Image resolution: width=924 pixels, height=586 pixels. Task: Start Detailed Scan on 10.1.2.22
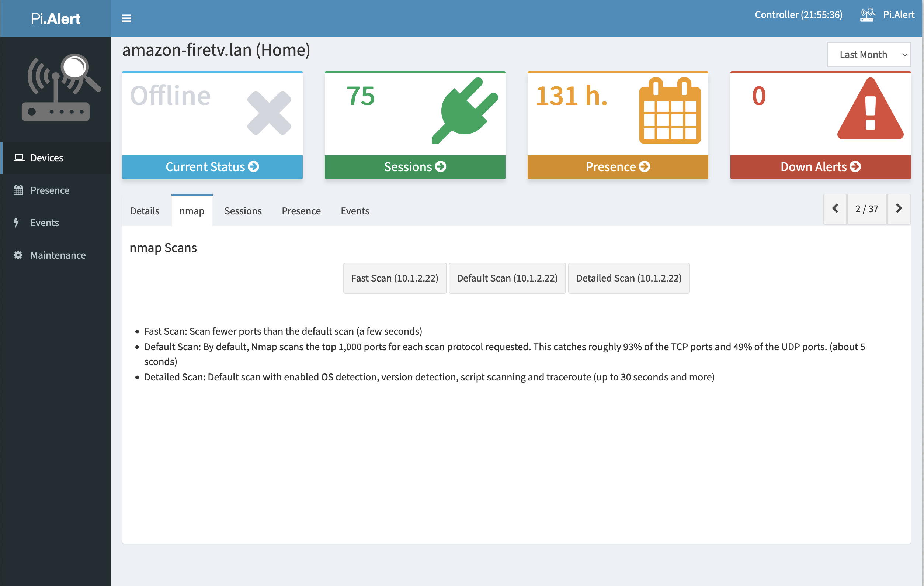(628, 278)
